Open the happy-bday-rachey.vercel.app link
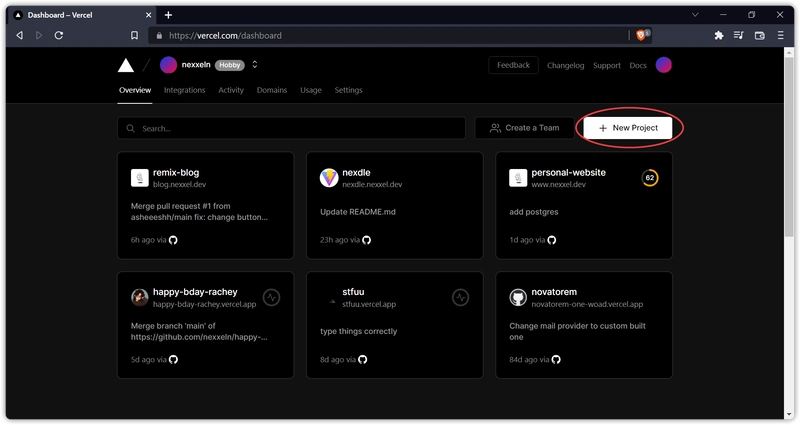The height and width of the screenshot is (425, 800). click(x=205, y=304)
